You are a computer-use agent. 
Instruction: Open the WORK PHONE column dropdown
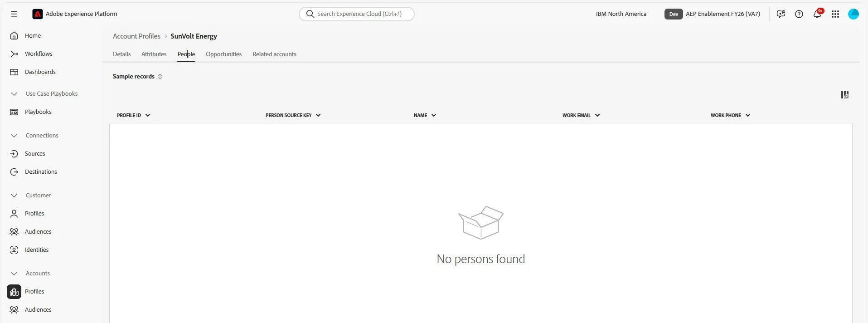748,115
